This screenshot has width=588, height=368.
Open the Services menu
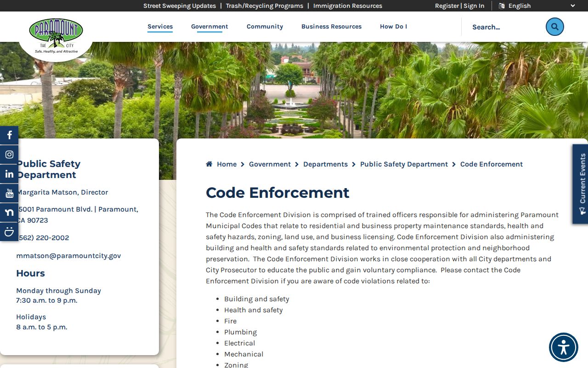[x=160, y=27]
